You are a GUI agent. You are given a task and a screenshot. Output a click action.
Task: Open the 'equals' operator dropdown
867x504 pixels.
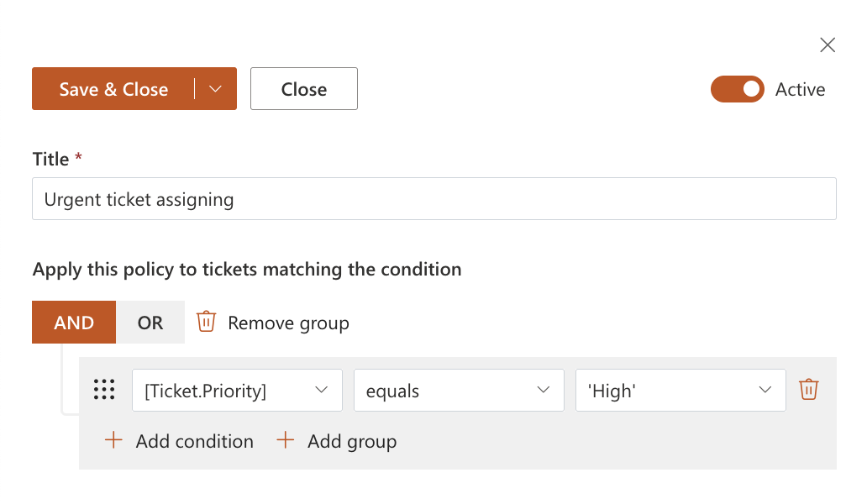(459, 391)
